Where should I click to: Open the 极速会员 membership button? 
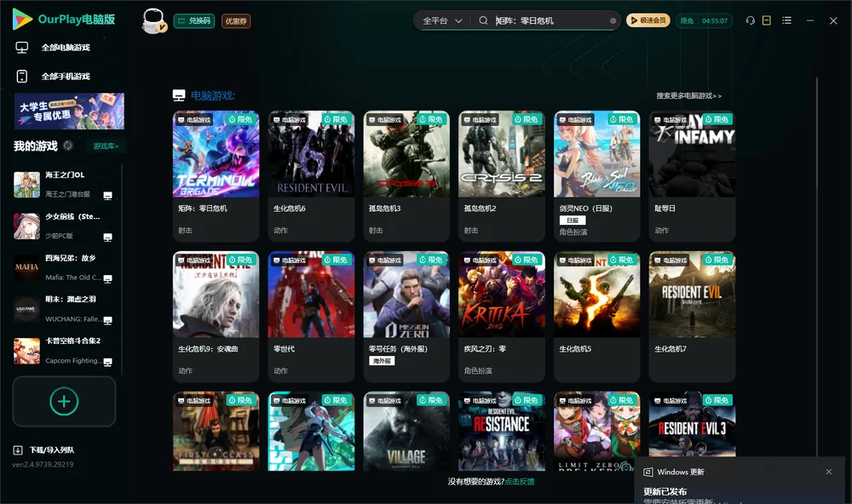point(648,20)
